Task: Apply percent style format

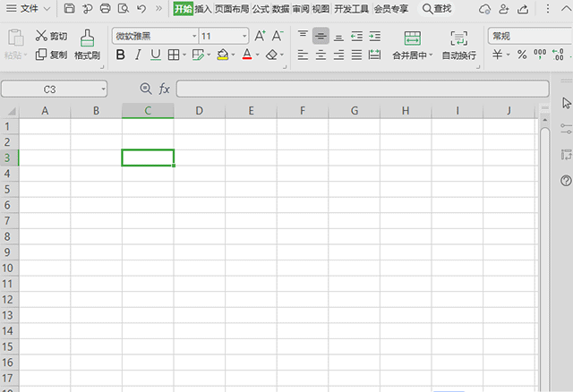Action: [522, 55]
